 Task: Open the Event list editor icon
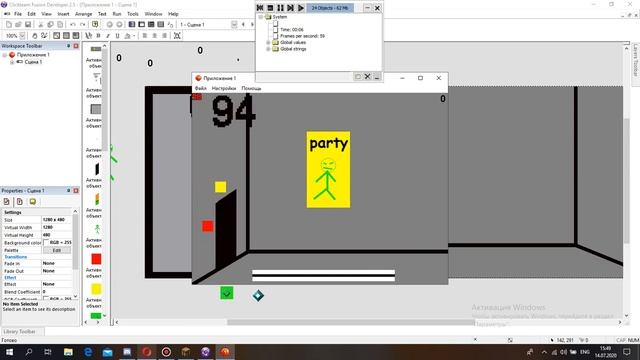tap(161, 24)
